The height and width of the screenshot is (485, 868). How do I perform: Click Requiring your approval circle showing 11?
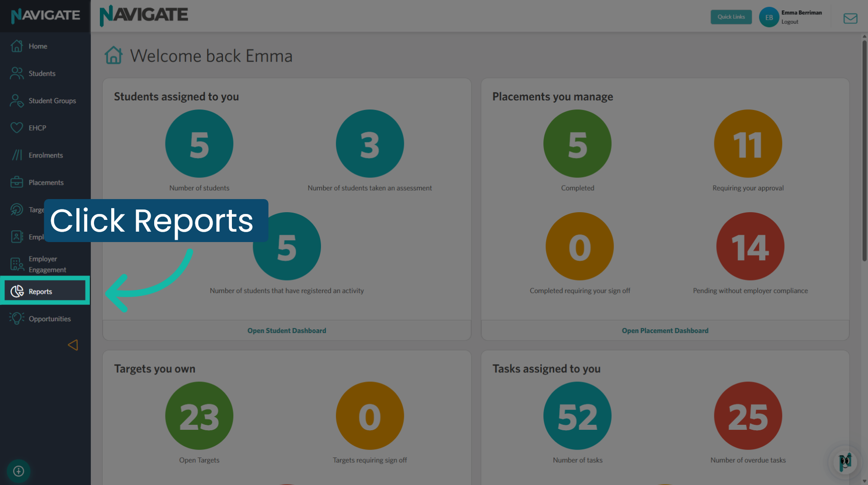pyautogui.click(x=748, y=143)
